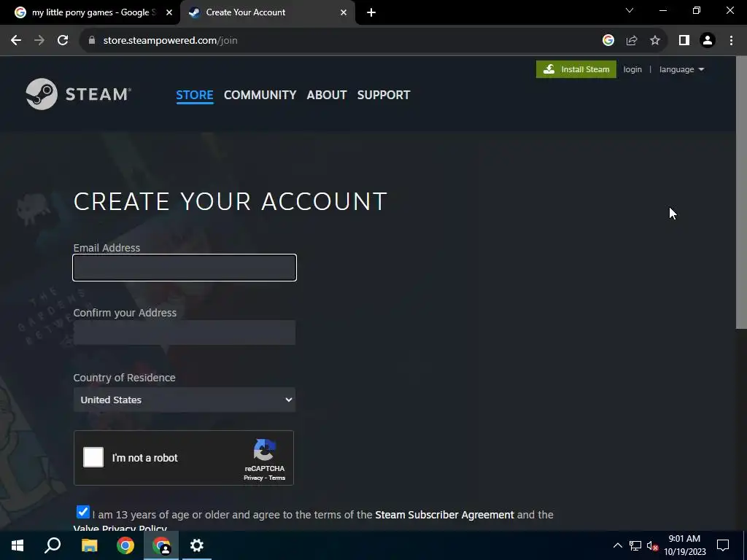Expand the language dropdown
This screenshot has height=560, width=747.
(x=681, y=69)
